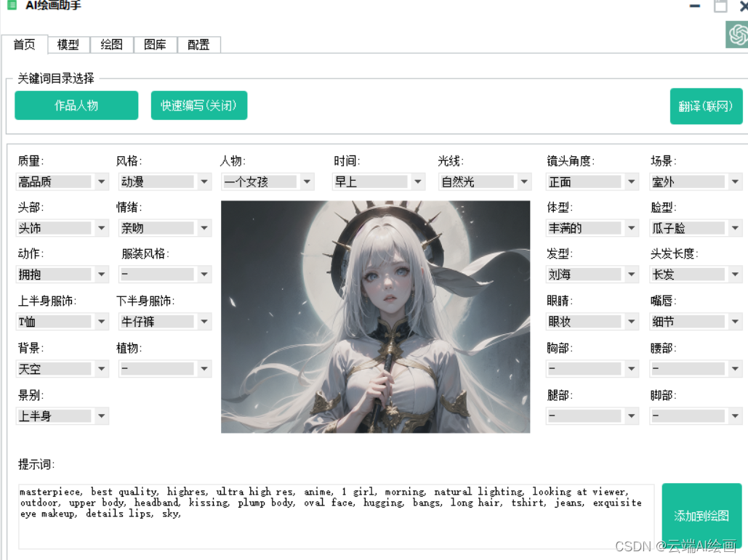Expand the 景别 dropdown showing 上半身
This screenshot has height=560, width=748.
coord(63,416)
